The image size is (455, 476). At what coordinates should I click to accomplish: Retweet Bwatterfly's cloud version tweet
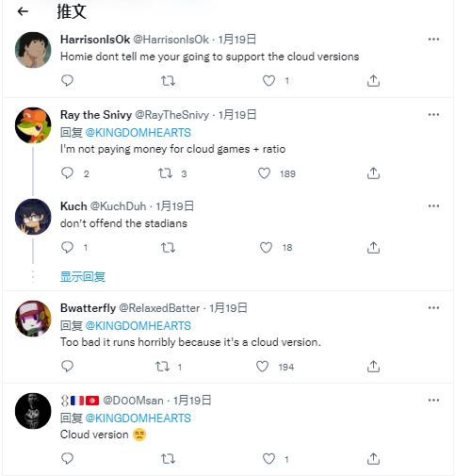click(x=163, y=367)
